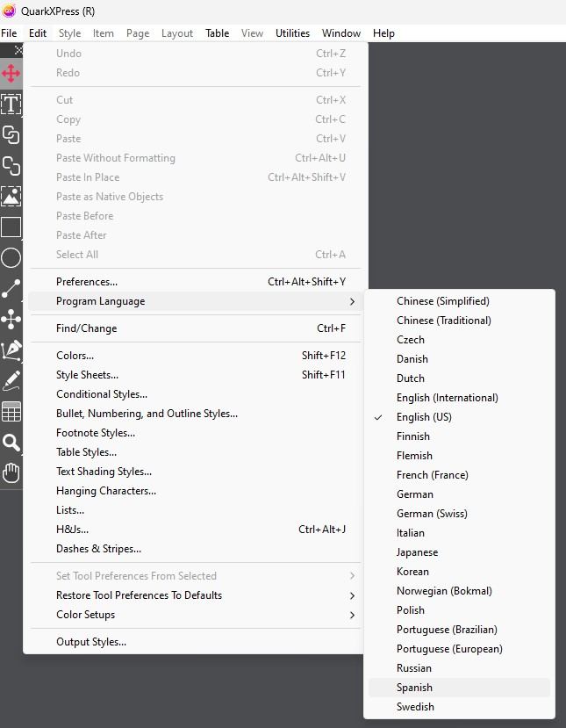
Task: Choose Find/Change in Edit menu
Action: [x=196, y=328]
